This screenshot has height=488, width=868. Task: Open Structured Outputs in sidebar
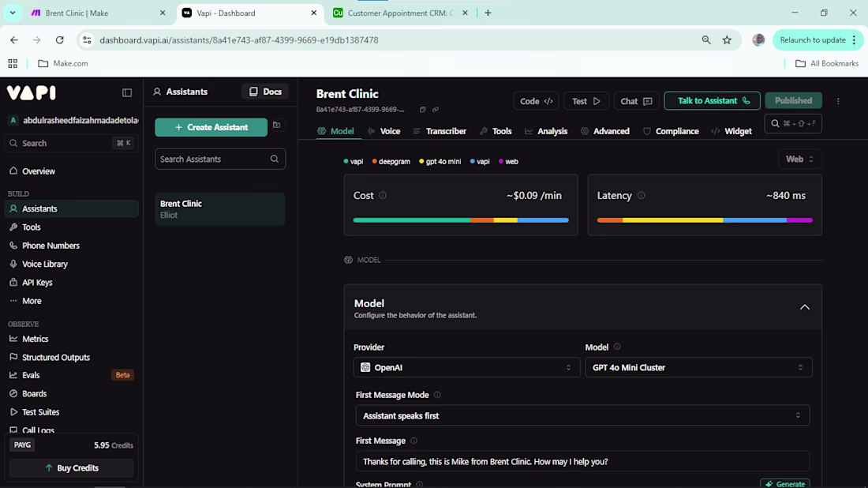71,357
